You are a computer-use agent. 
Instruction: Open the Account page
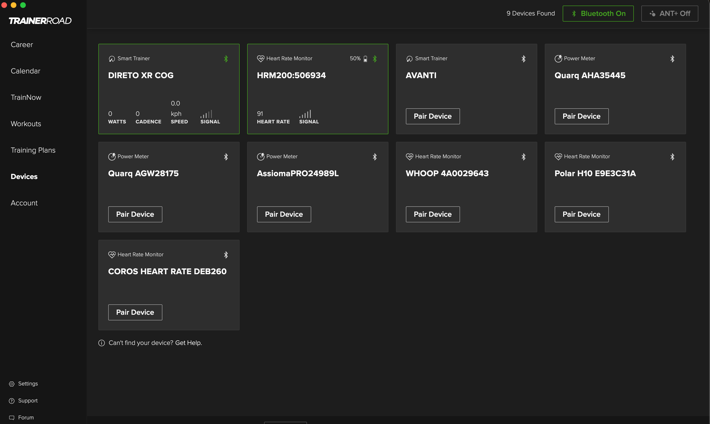click(x=24, y=203)
